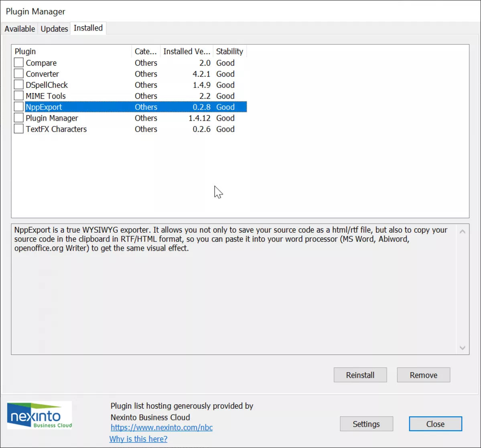Check the Converter plugin checkbox

[19, 73]
